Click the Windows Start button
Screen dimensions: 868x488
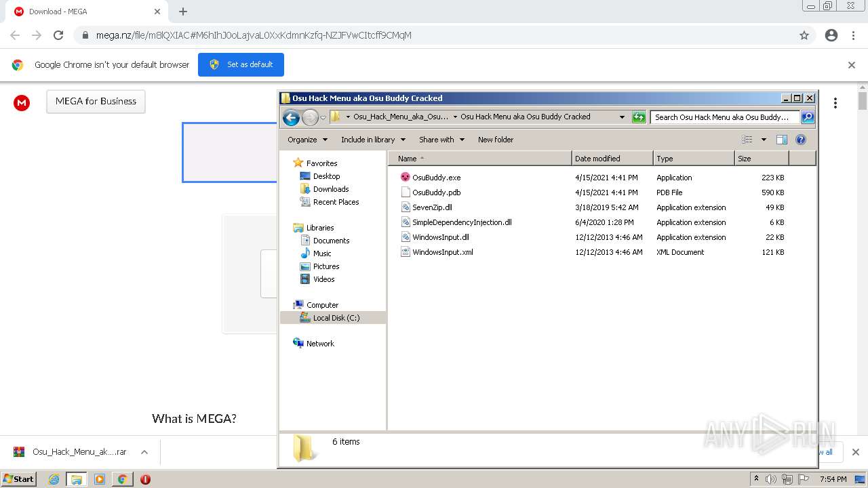pos(19,479)
